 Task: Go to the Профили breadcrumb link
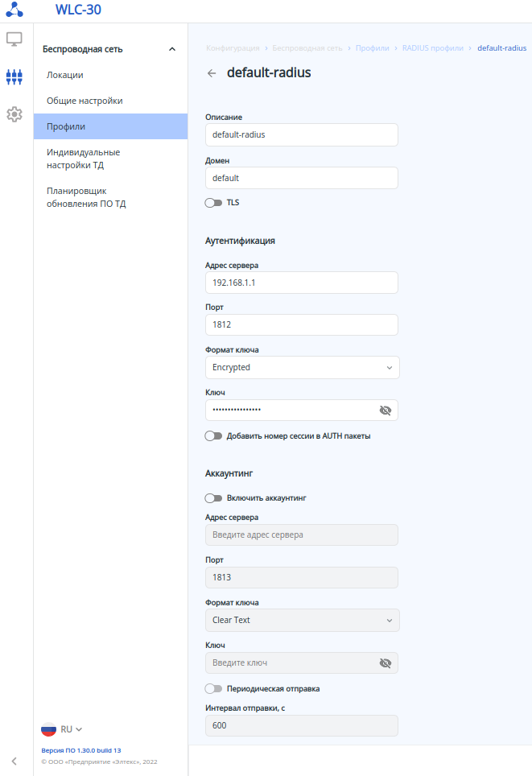[x=373, y=48]
